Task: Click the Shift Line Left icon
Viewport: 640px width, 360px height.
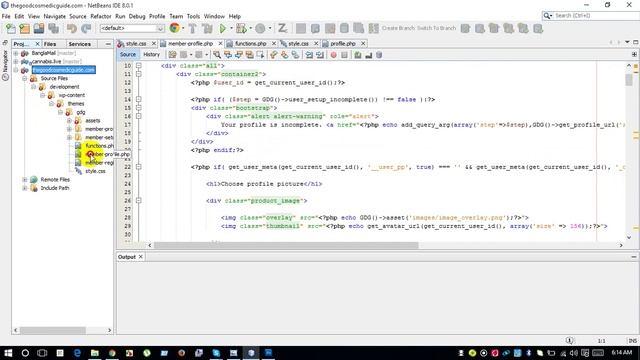Action: (x=309, y=55)
